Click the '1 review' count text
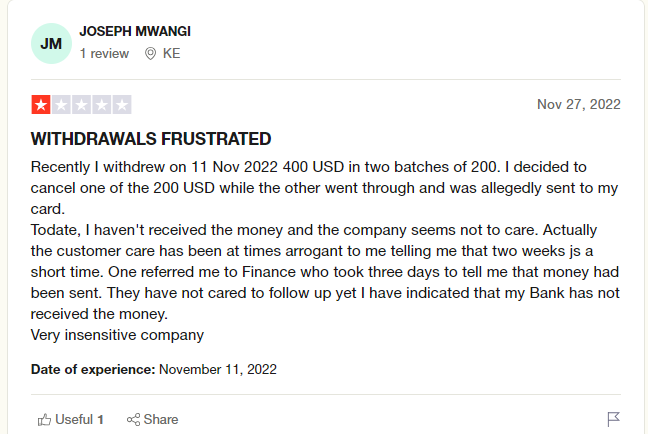The width and height of the screenshot is (648, 434). [104, 53]
